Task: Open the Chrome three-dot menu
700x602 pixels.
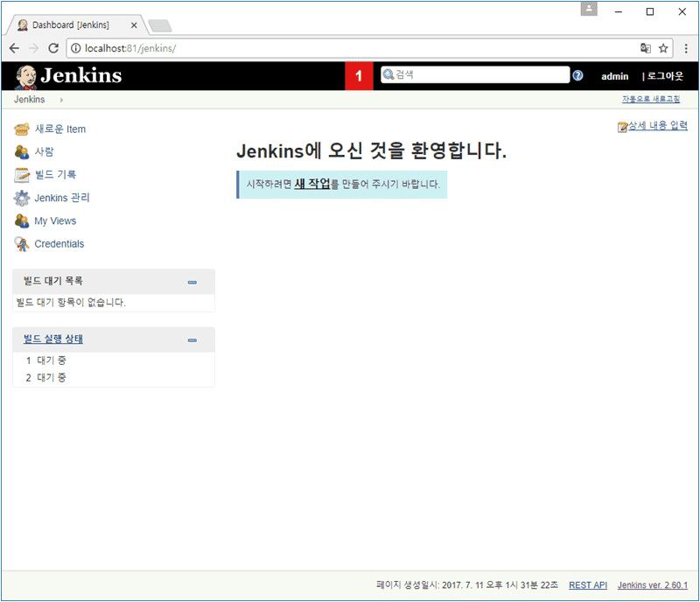Action: click(x=686, y=48)
